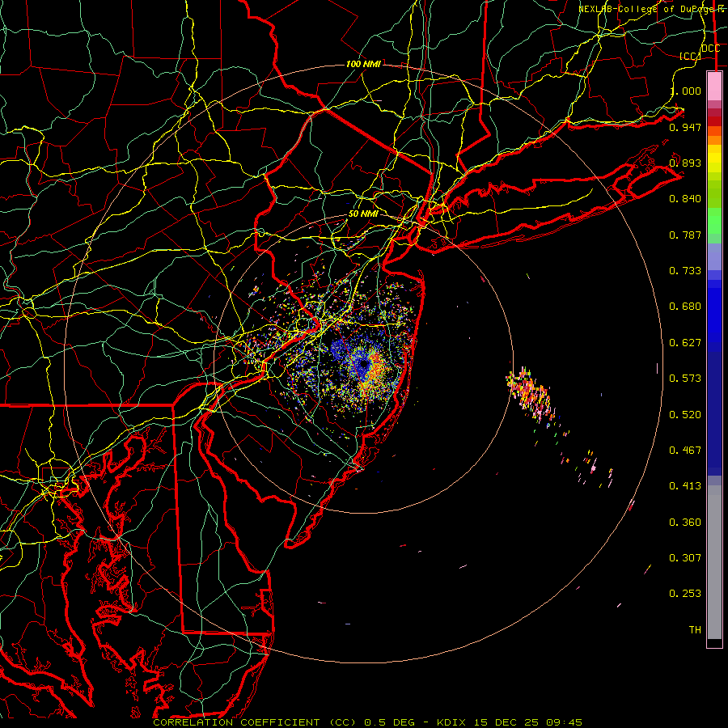
Task: Click the offshore pink-yellow echo cluster
Action: (531, 394)
